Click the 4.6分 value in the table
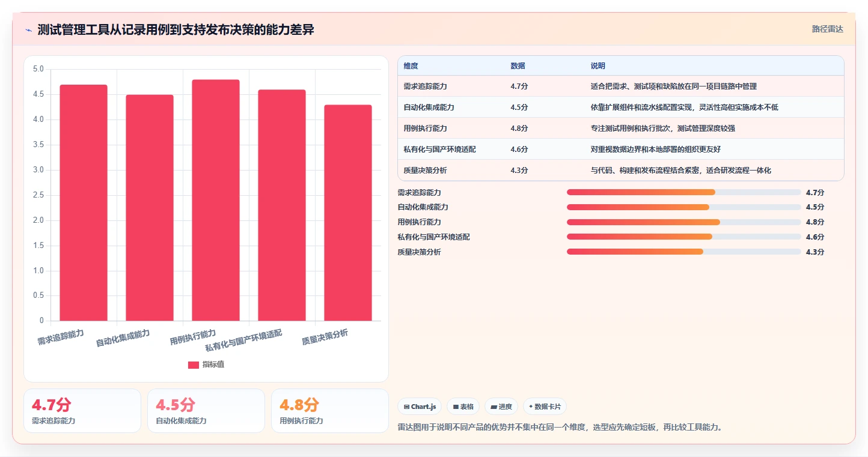The width and height of the screenshot is (868, 457). (519, 150)
